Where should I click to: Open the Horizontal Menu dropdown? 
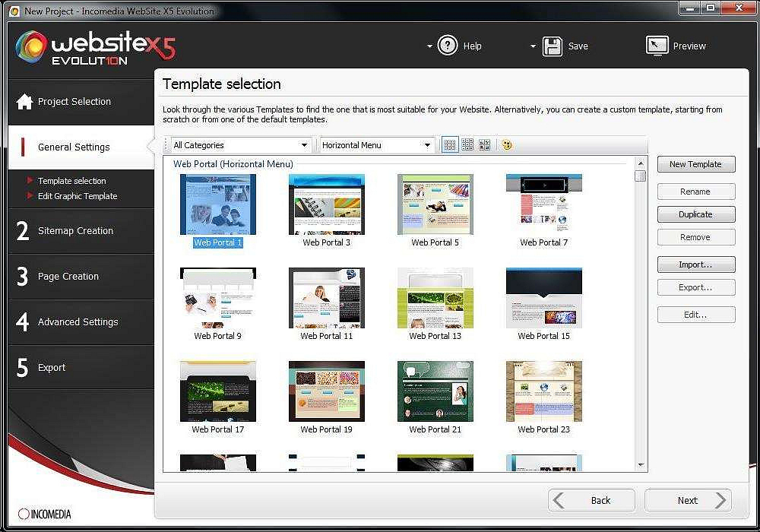pyautogui.click(x=376, y=144)
